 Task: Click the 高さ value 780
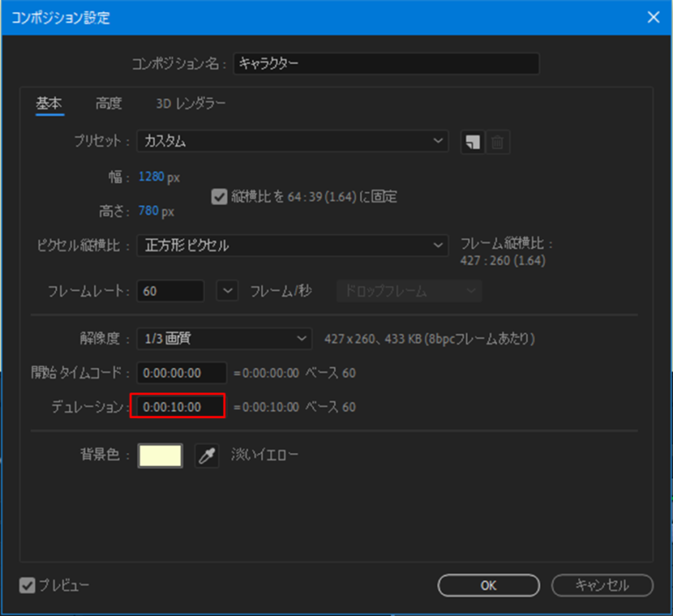(149, 211)
